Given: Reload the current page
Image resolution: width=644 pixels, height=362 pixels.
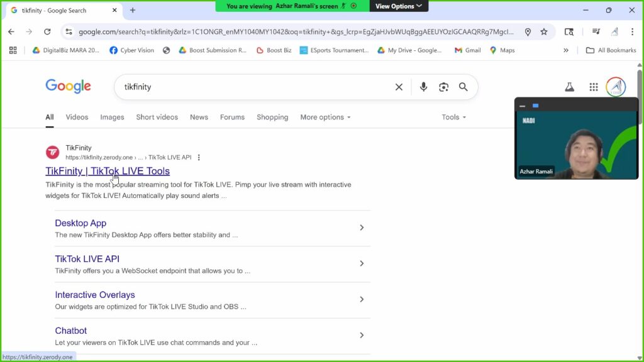Looking at the screenshot, I should [x=47, y=32].
